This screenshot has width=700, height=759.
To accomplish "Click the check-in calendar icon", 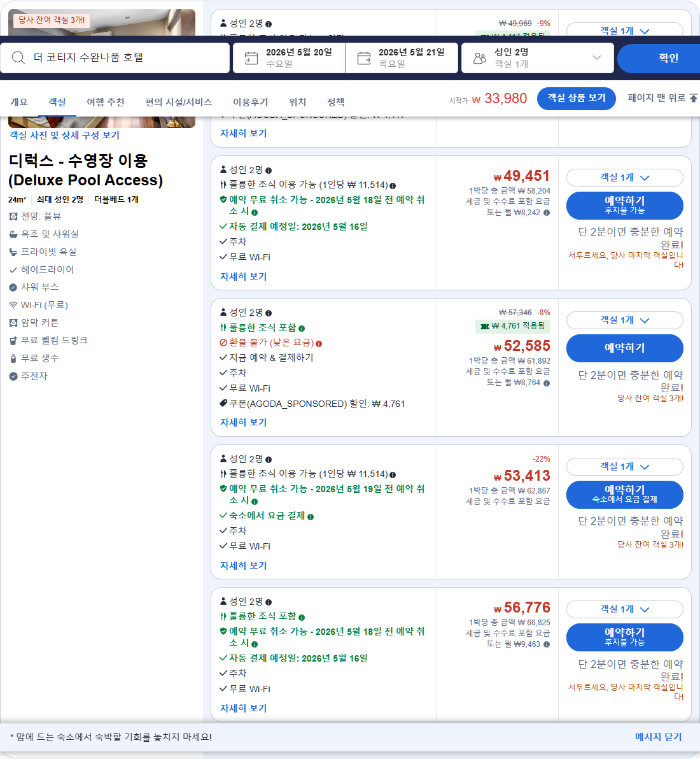I will pos(251,58).
